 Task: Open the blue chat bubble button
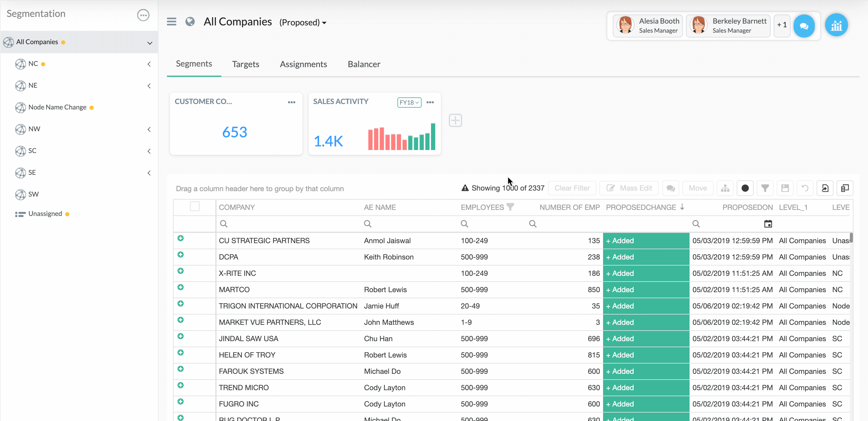tap(804, 26)
